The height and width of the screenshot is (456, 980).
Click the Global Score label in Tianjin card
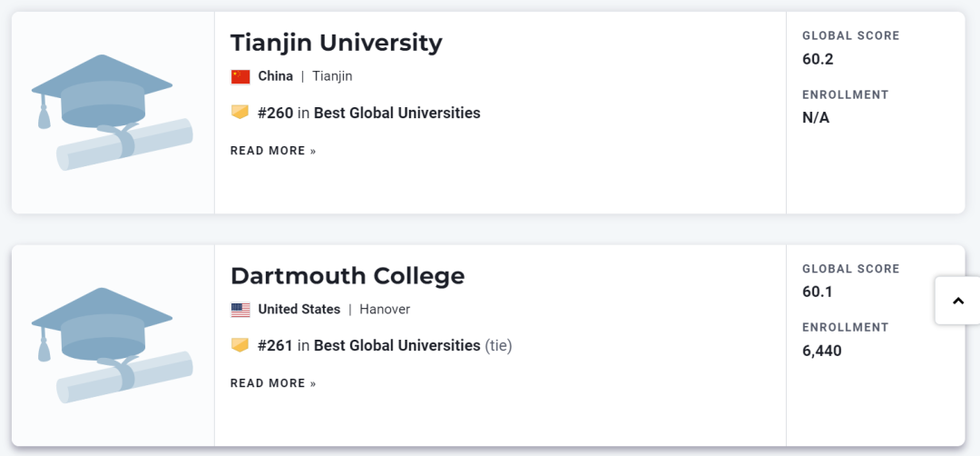[x=850, y=36]
